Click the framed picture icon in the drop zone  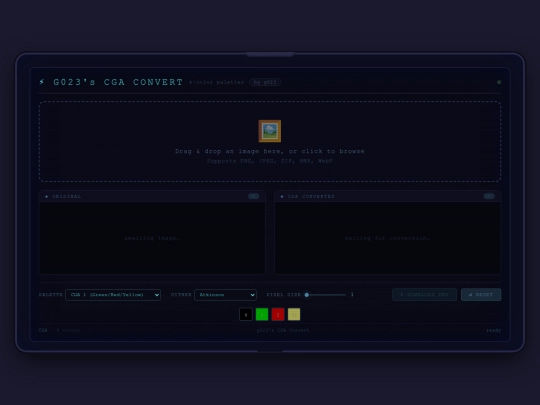pos(270,131)
